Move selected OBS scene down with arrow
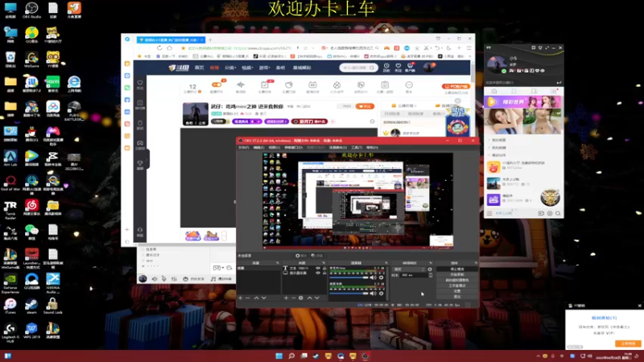This screenshot has width=644, height=362. 264,298
